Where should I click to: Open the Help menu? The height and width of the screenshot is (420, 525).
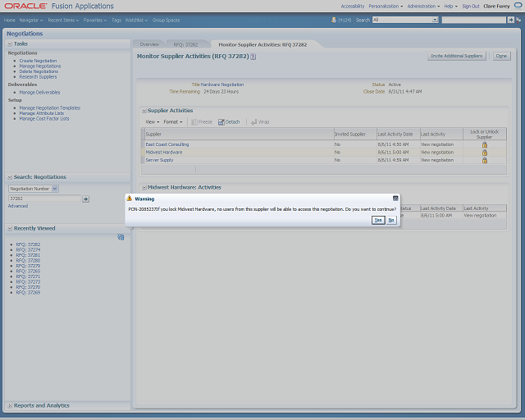(450, 6)
